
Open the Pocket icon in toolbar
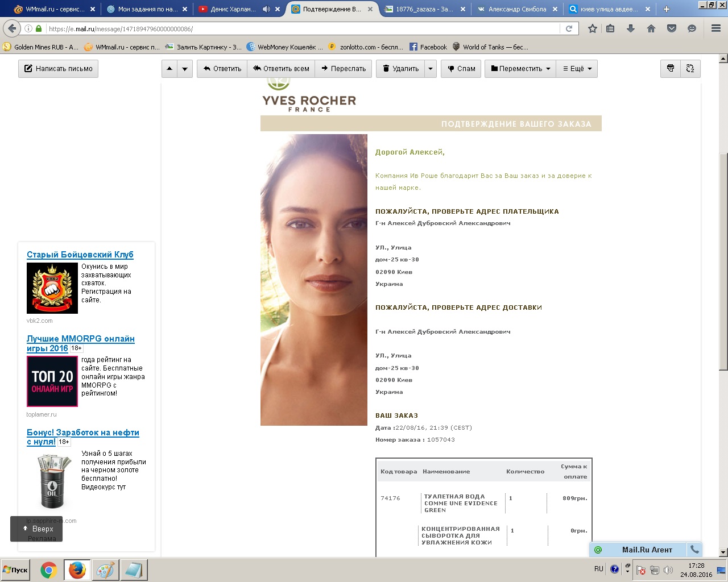[672, 28]
